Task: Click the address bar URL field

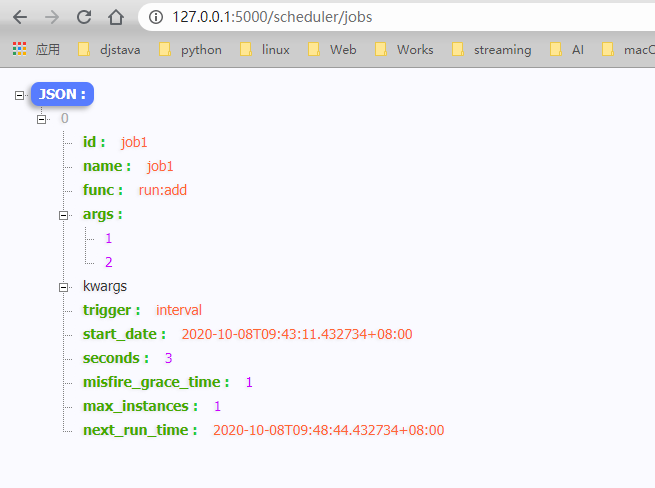Action: coord(397,17)
